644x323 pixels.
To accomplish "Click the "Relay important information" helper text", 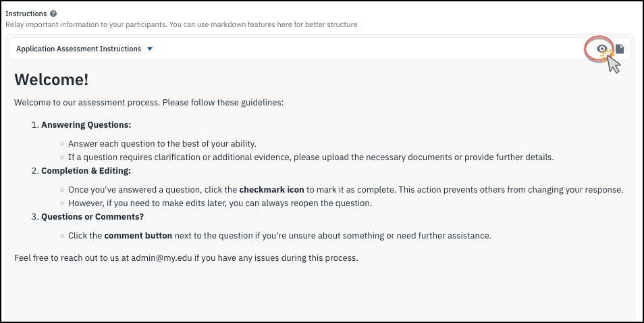I will 181,24.
